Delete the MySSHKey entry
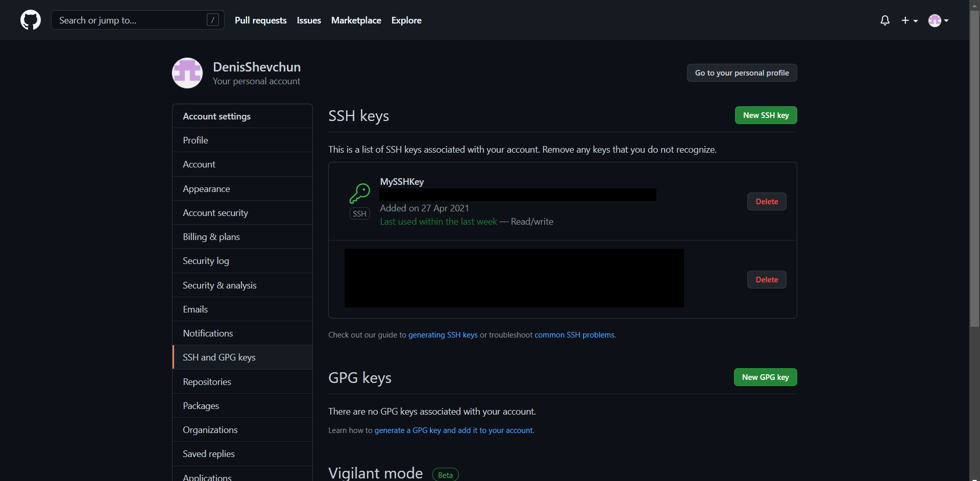980x481 pixels. pyautogui.click(x=766, y=201)
